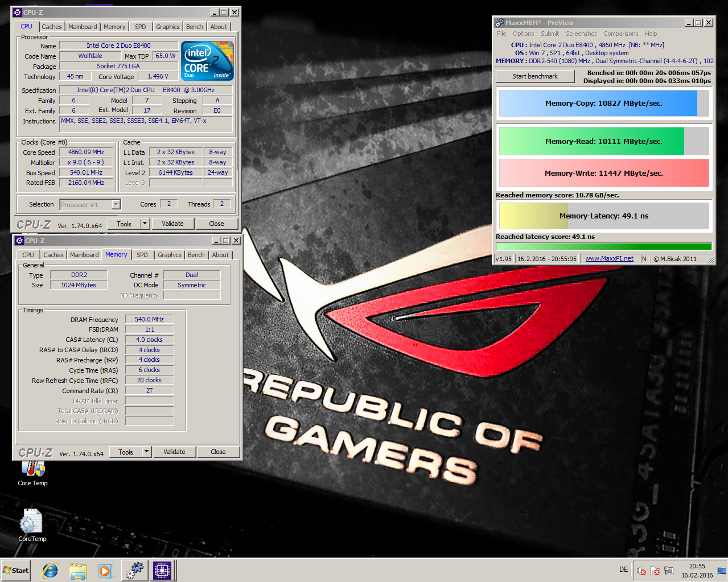Open the CoreTemp gear file icon on desktop
The height and width of the screenshot is (582, 728).
32,525
